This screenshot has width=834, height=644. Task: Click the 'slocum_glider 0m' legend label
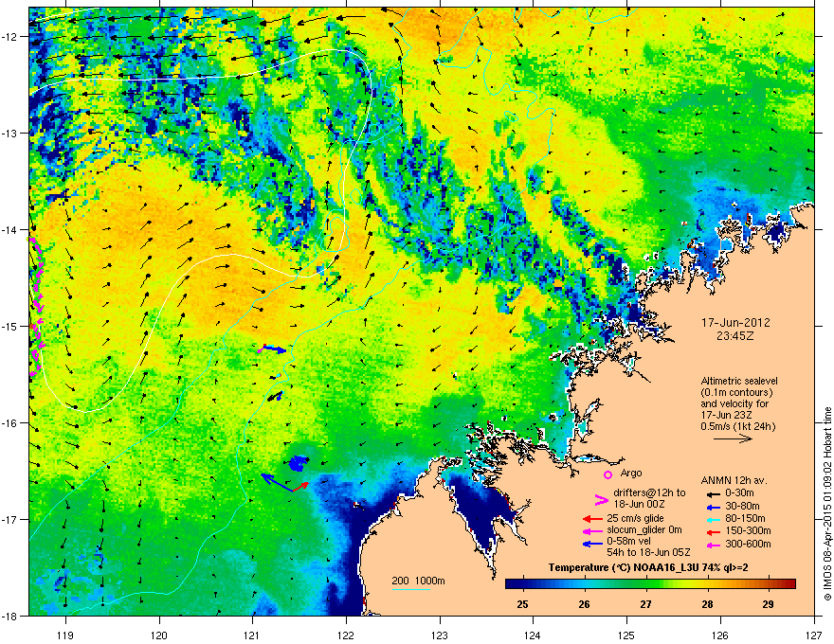[x=644, y=530]
